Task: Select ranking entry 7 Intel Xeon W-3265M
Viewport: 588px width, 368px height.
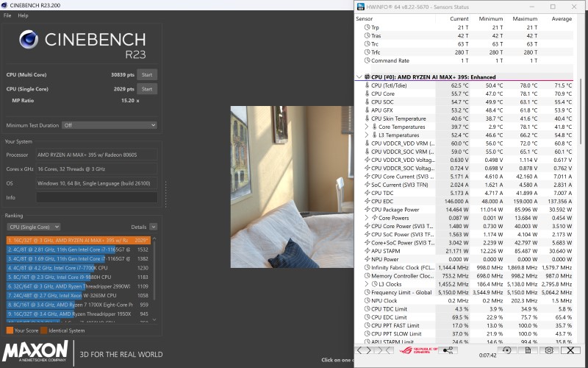Action: click(x=79, y=296)
